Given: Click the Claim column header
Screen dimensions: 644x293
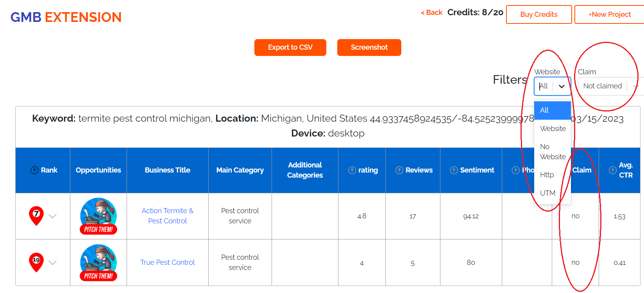Looking at the screenshot, I should pos(582,170).
